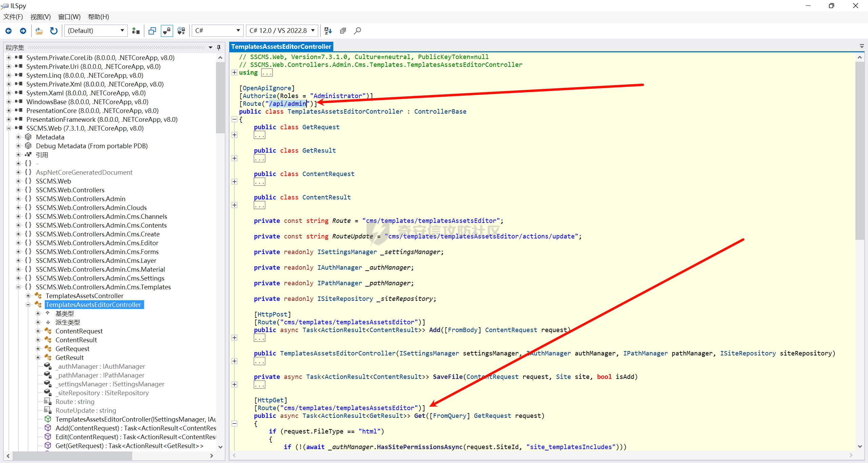The image size is (868, 463).
Task: Collapse the SSCMS.Web.Controllers.Admin.Cms.Templates namespace node
Action: (18, 287)
